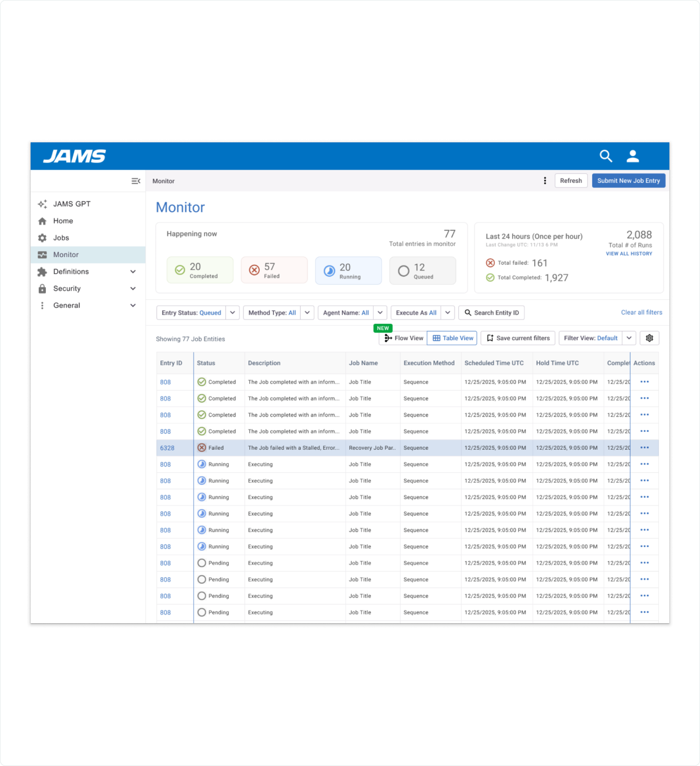Switch to Table View
This screenshot has height=766, width=700.
coord(452,338)
